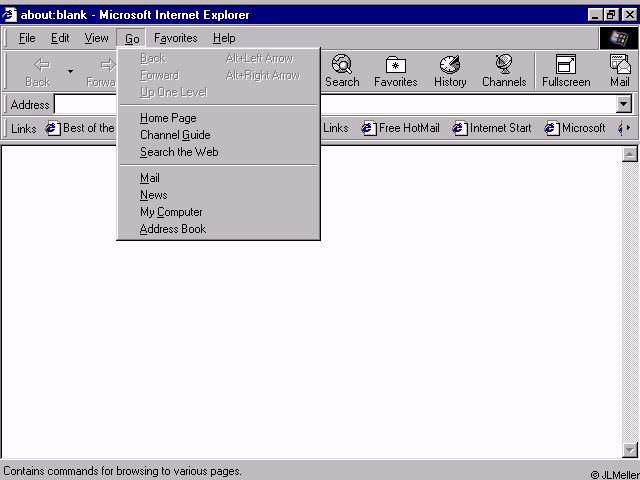
Task: Open the History toolbar icon
Action: (450, 71)
